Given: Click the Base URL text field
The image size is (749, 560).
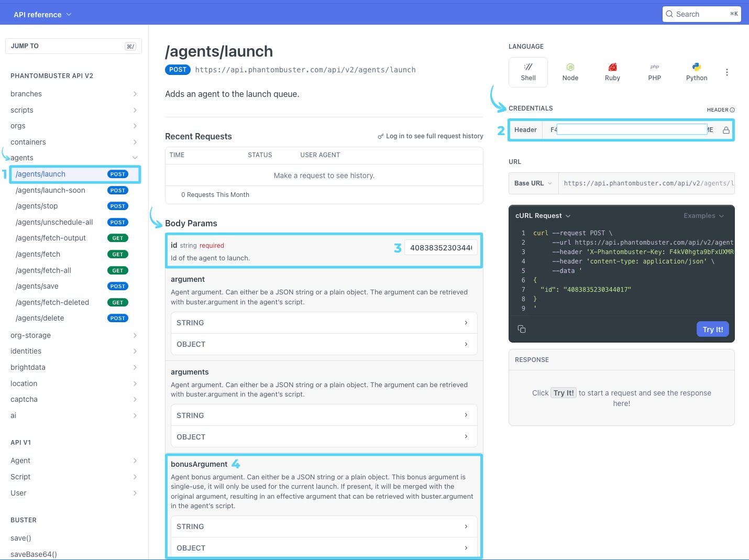Looking at the screenshot, I should 646,183.
